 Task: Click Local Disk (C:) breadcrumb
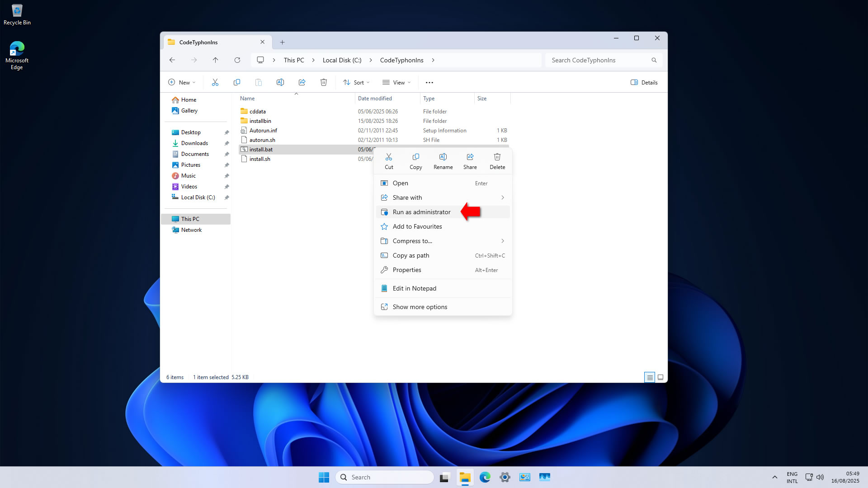click(x=342, y=60)
